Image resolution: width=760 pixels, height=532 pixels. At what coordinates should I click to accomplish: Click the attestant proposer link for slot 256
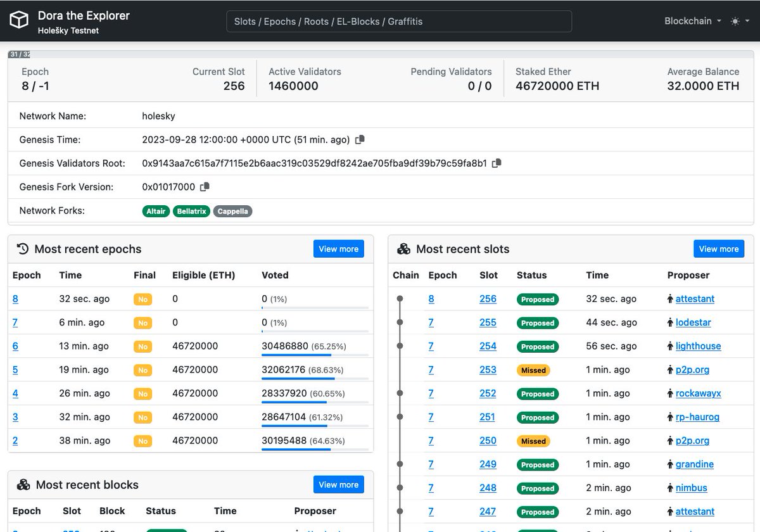click(x=694, y=298)
